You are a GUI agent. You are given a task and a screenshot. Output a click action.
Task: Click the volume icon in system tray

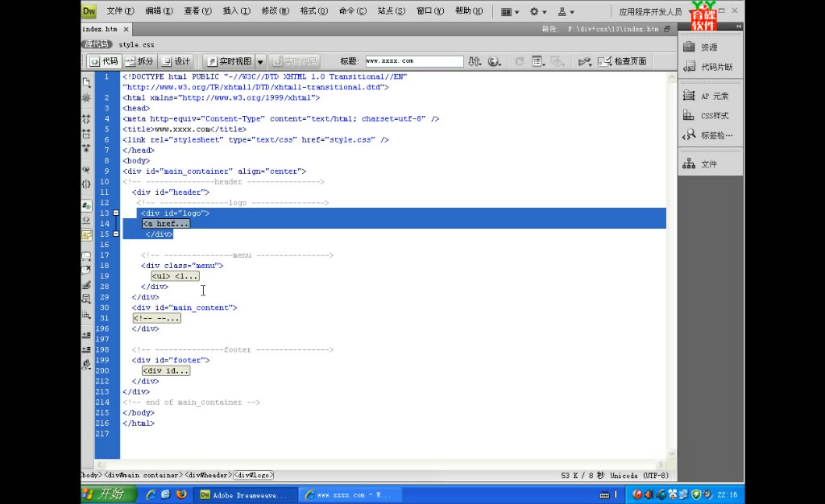click(649, 494)
